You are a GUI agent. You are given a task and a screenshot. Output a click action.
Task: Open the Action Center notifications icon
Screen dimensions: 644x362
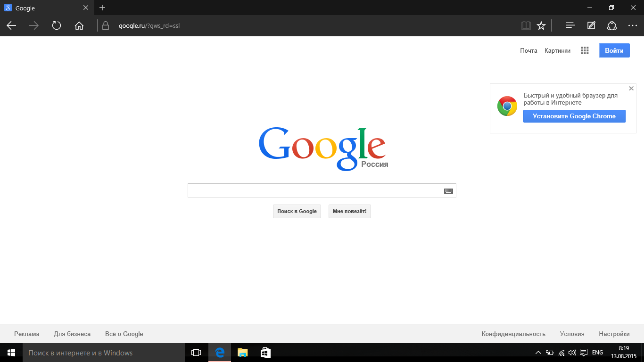point(584,353)
